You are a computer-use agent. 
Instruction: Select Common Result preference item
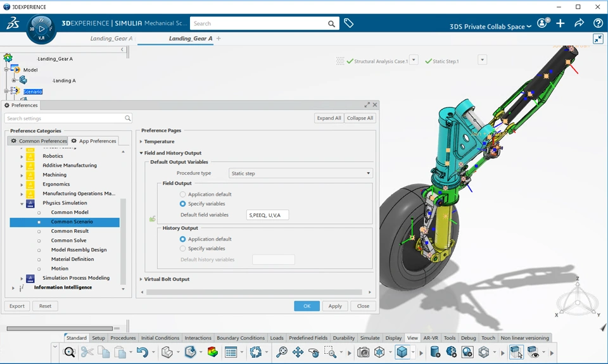pos(70,231)
